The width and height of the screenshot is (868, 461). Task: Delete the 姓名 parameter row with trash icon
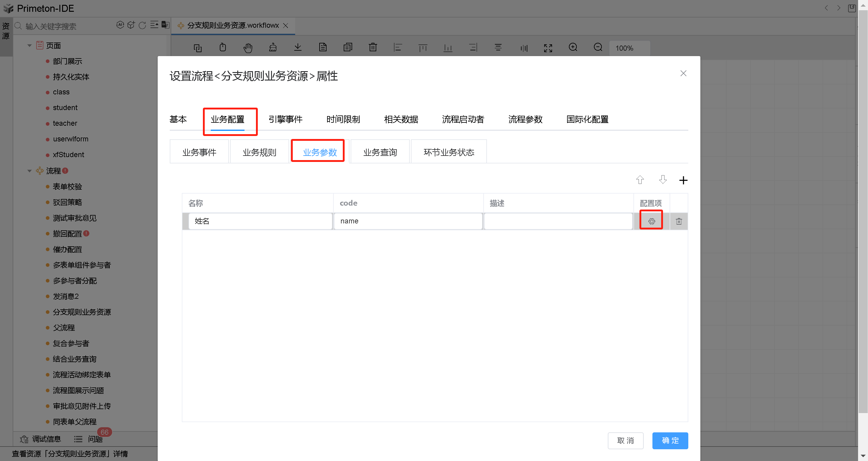click(x=679, y=221)
